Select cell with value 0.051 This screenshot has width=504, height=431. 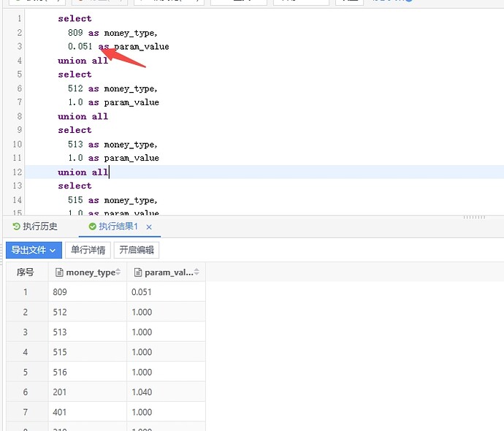(x=167, y=291)
